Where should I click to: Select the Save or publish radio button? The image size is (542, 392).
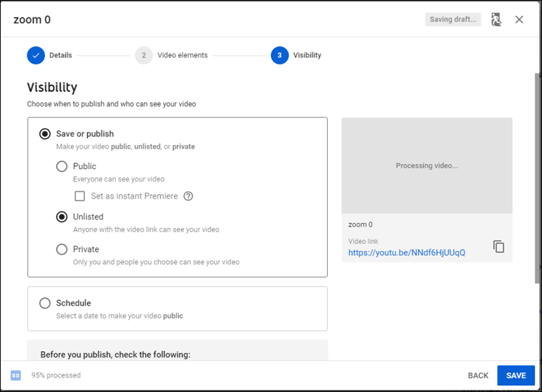pyautogui.click(x=45, y=134)
